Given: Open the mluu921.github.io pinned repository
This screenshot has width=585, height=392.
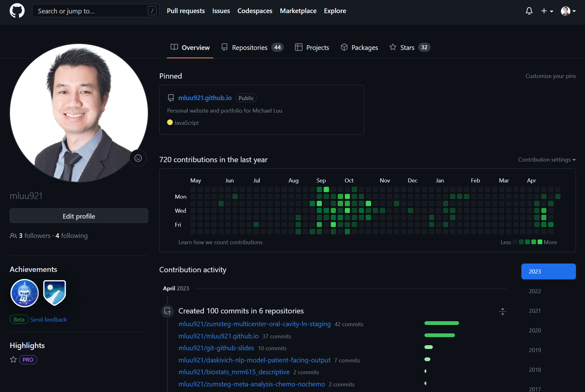Looking at the screenshot, I should point(205,98).
